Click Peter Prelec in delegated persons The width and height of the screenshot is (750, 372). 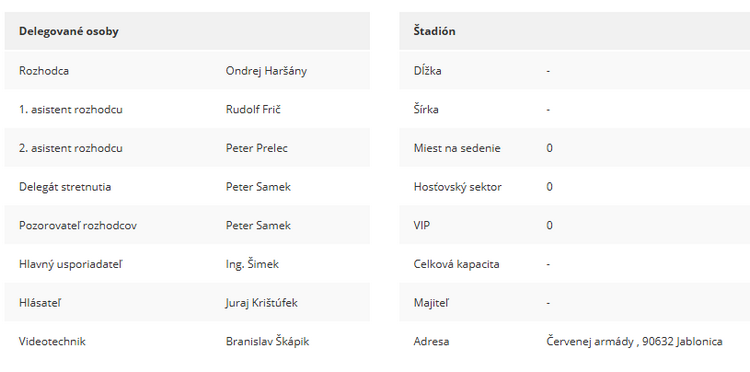point(257,148)
